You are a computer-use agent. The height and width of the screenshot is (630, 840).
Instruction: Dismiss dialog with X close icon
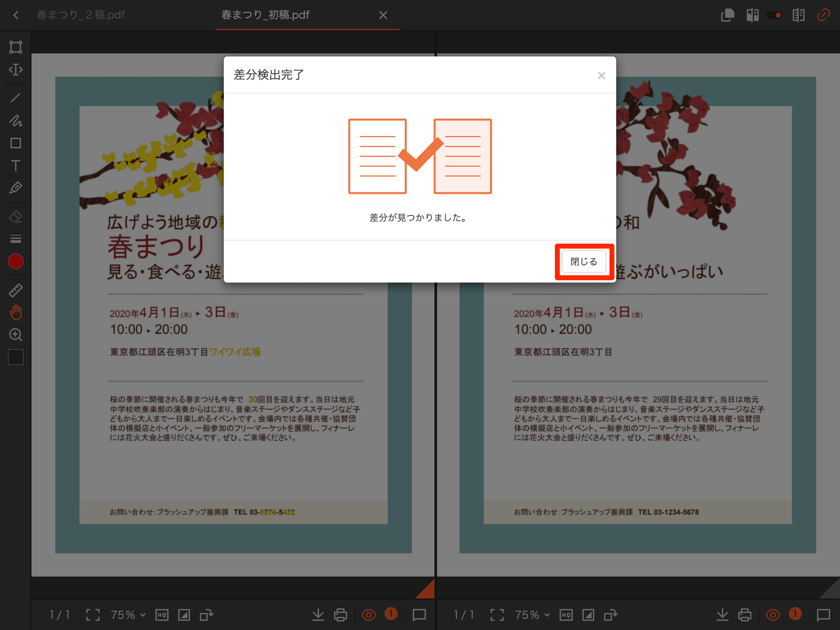(601, 75)
